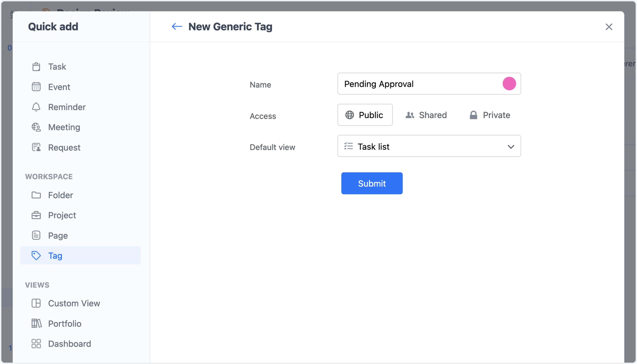Open the pink tag color picker
The image size is (637, 364).
click(509, 83)
